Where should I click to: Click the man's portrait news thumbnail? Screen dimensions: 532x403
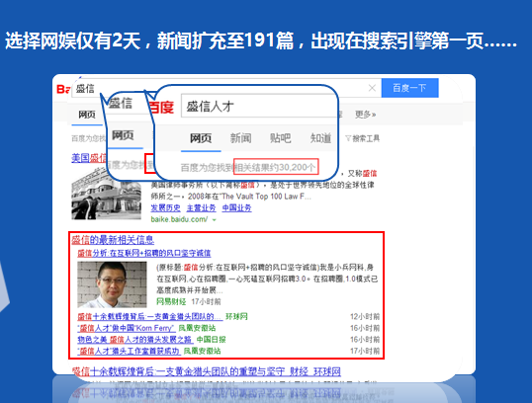112,284
